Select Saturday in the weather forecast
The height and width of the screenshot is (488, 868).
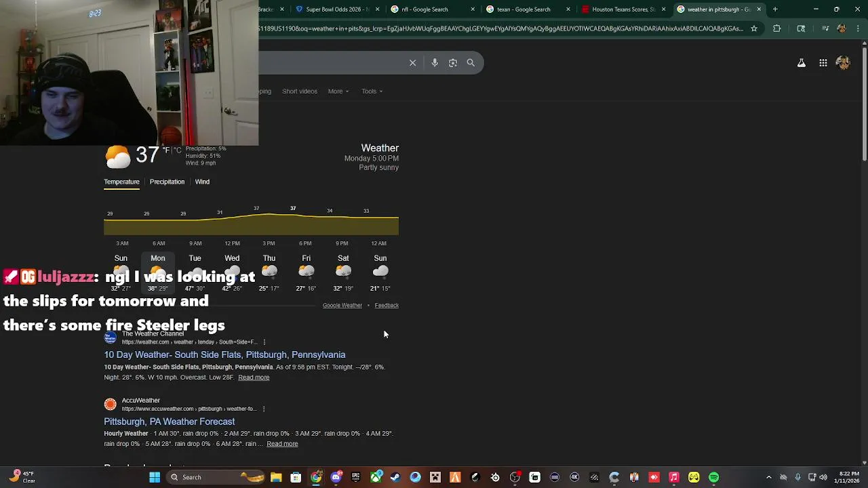click(343, 273)
